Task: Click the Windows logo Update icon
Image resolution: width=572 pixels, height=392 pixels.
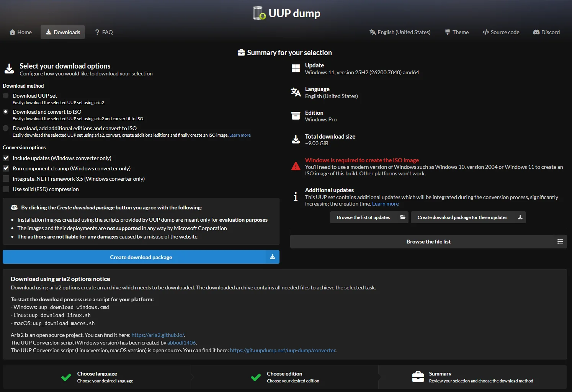Action: [x=296, y=69]
